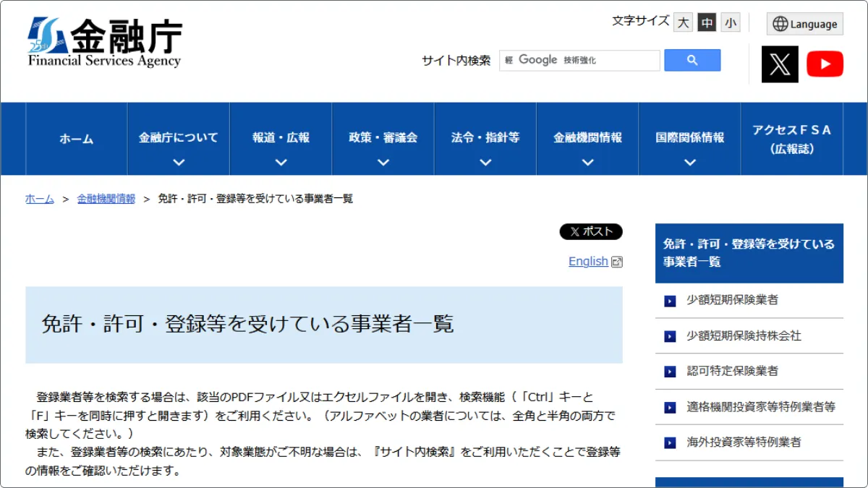Select the 大 font size option
868x488 pixels.
pyautogui.click(x=683, y=22)
